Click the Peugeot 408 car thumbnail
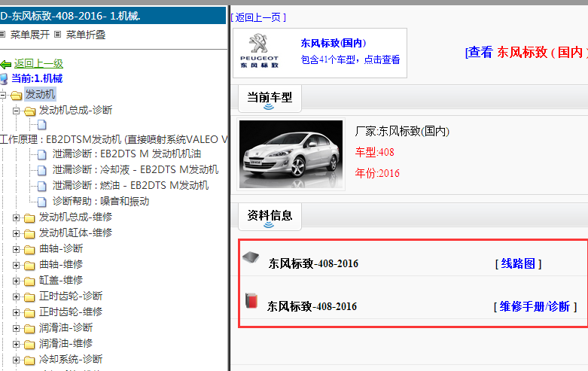Image resolution: width=588 pixels, height=371 pixels. pyautogui.click(x=291, y=154)
